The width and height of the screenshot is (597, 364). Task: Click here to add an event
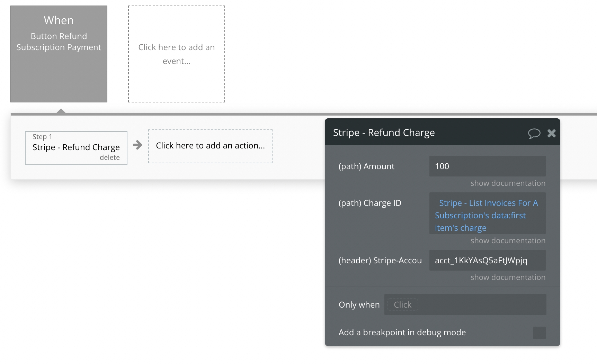[177, 54]
